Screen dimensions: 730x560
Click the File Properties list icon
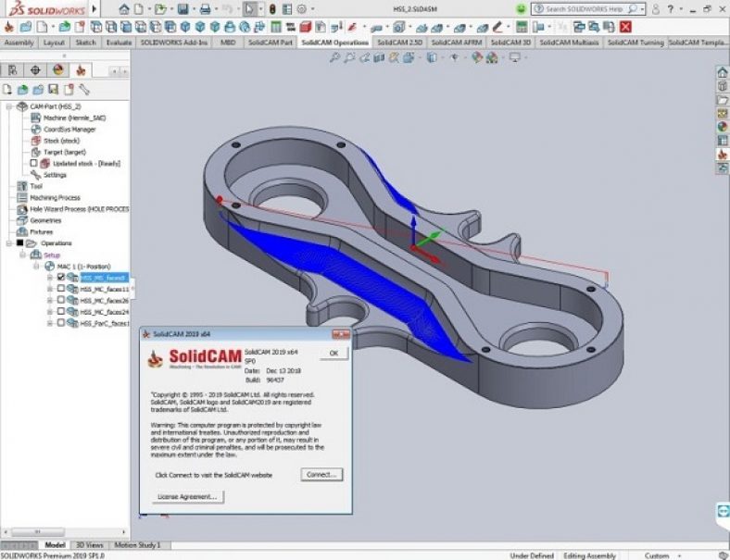tap(287, 9)
